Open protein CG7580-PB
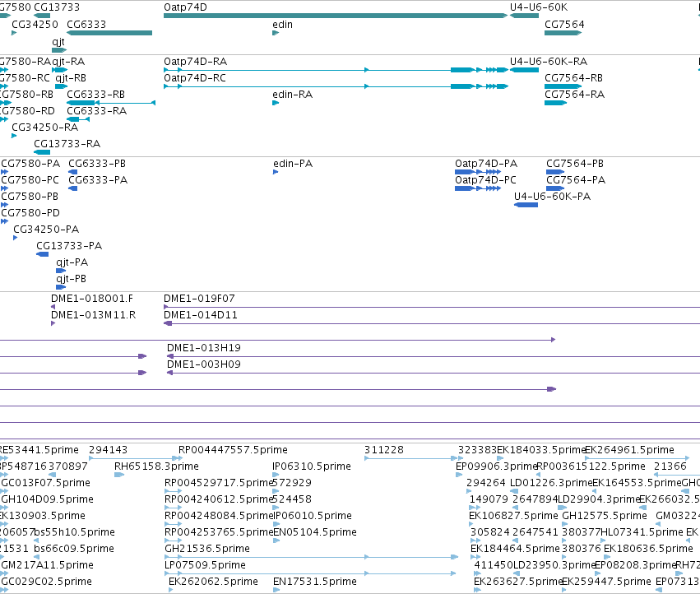 click(x=30, y=197)
